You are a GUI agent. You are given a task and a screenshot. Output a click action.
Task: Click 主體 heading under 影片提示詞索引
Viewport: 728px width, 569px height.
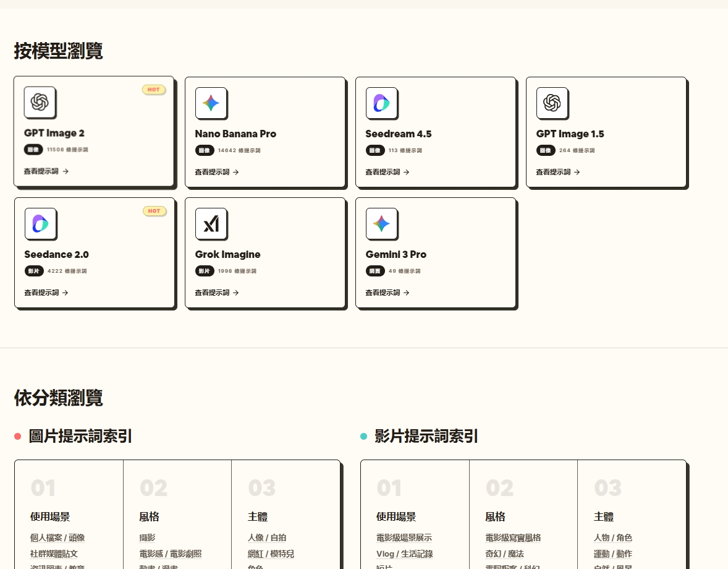pos(604,517)
